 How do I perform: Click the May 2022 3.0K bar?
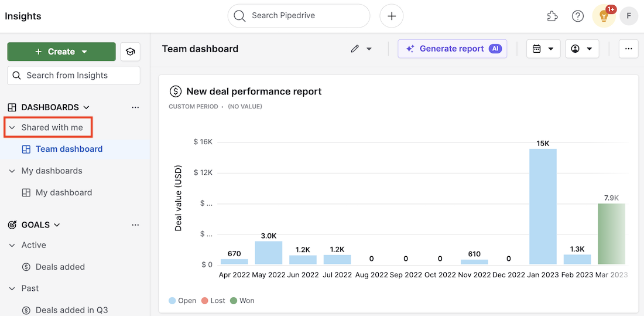[x=269, y=253]
